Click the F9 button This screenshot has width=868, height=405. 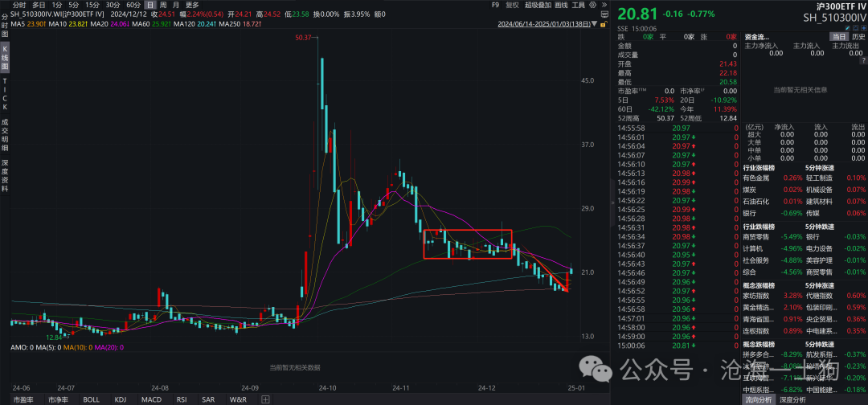tap(495, 5)
